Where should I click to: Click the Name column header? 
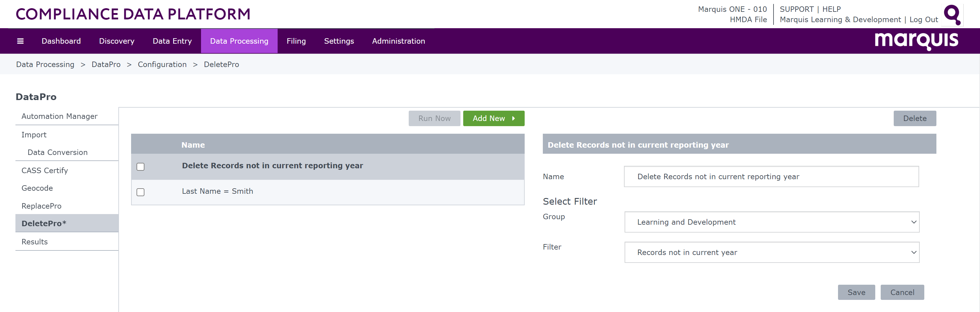click(193, 145)
